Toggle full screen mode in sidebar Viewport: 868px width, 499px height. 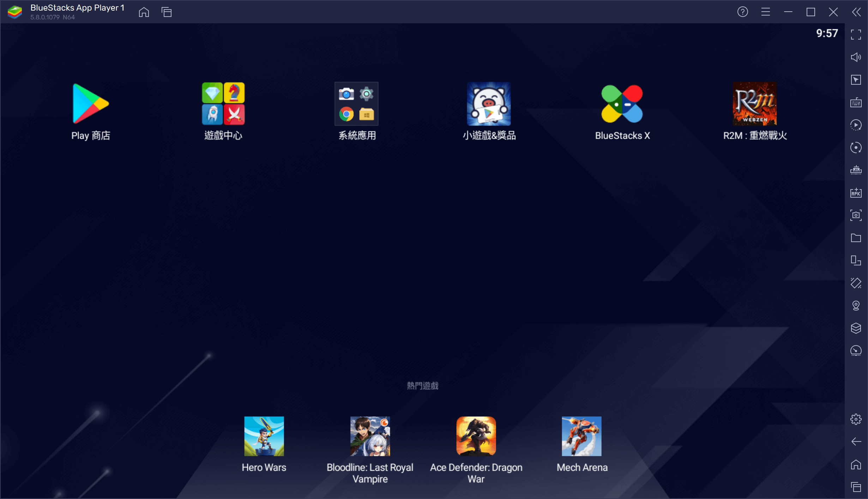pos(856,35)
